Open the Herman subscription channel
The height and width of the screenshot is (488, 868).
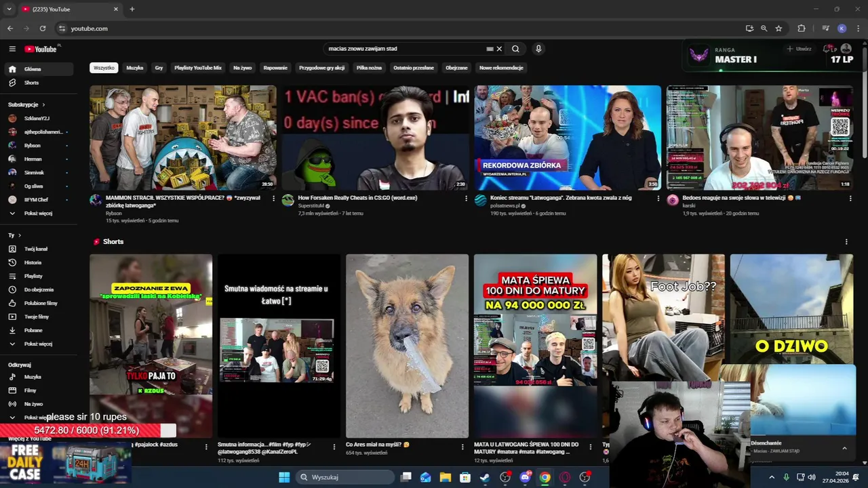coord(39,159)
